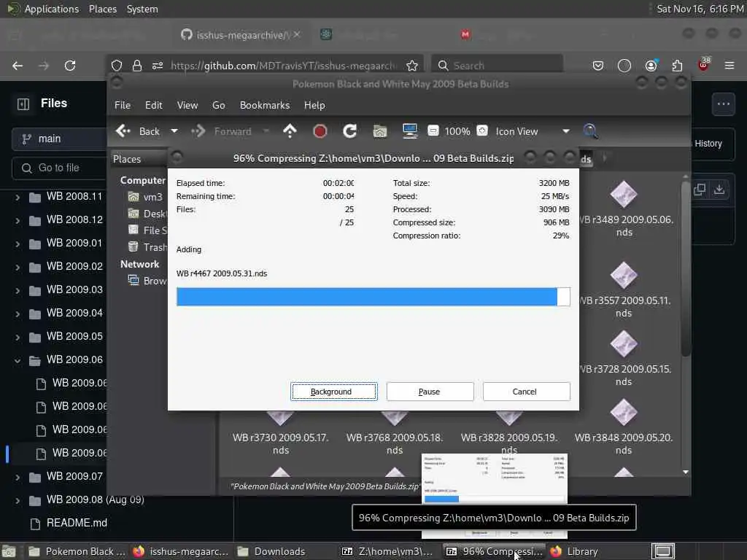Click the Firefox Search box
The height and width of the screenshot is (560, 747).
[x=498, y=66]
